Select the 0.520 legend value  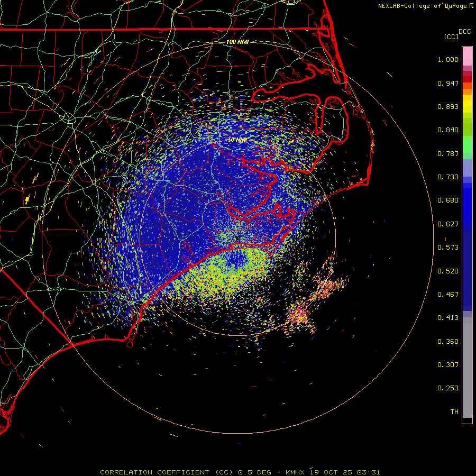coord(448,271)
